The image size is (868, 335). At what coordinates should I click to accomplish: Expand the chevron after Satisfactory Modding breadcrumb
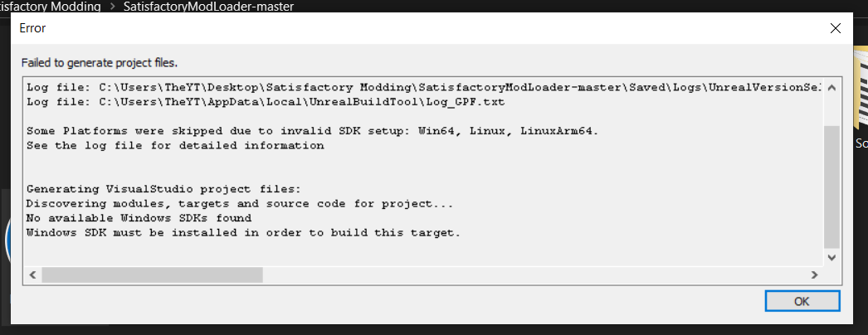(112, 7)
